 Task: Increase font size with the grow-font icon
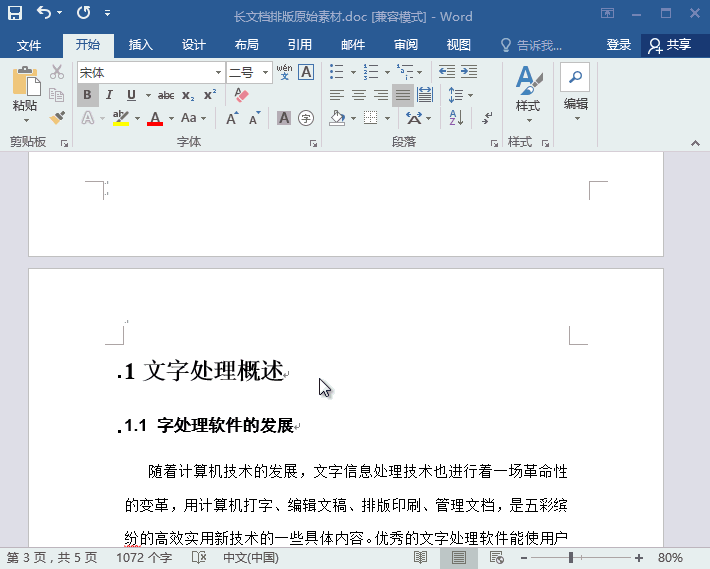pyautogui.click(x=232, y=118)
